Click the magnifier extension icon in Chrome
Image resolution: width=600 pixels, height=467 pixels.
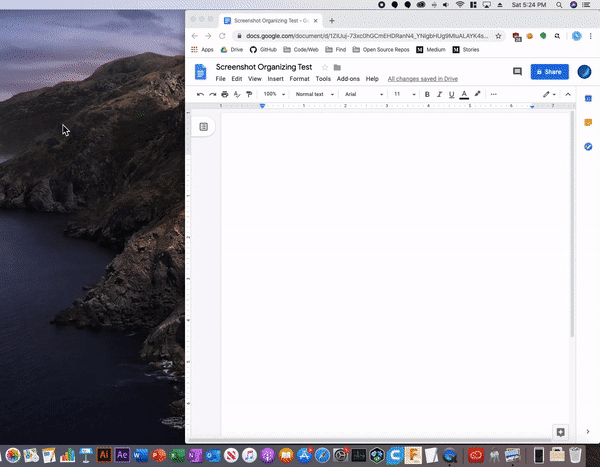pyautogui.click(x=557, y=36)
